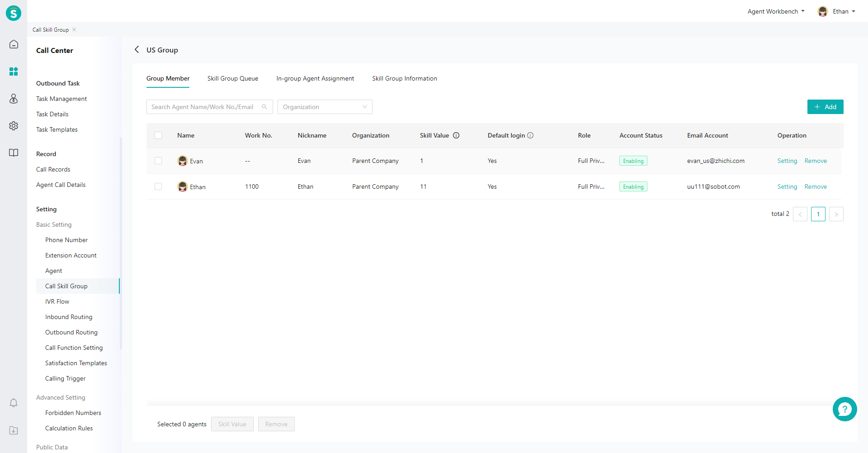This screenshot has height=453, width=868.
Task: Open Phone Number settings
Action: (x=66, y=240)
